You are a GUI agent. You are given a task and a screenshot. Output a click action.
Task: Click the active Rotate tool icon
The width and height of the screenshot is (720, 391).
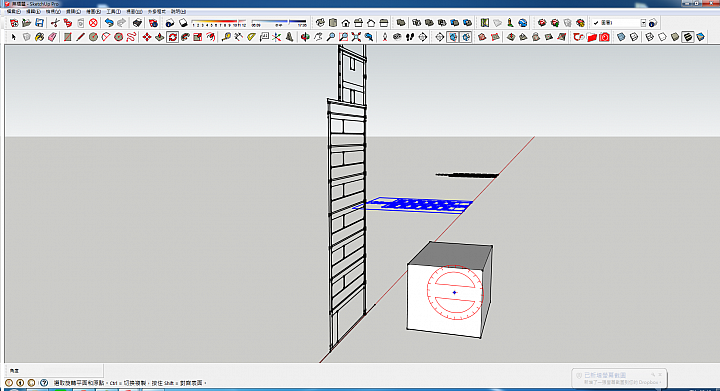click(x=173, y=37)
